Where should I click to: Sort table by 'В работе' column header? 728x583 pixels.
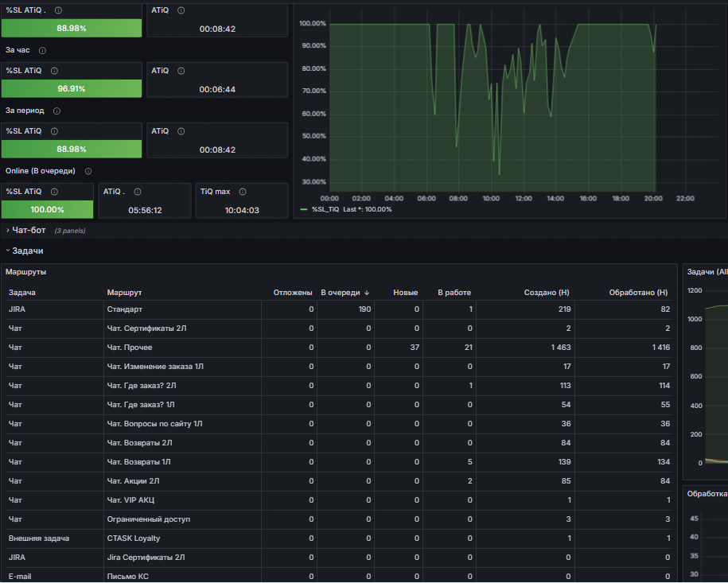click(454, 293)
